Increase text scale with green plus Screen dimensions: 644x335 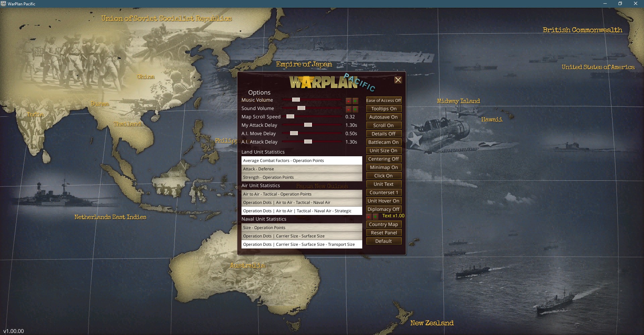(x=376, y=216)
